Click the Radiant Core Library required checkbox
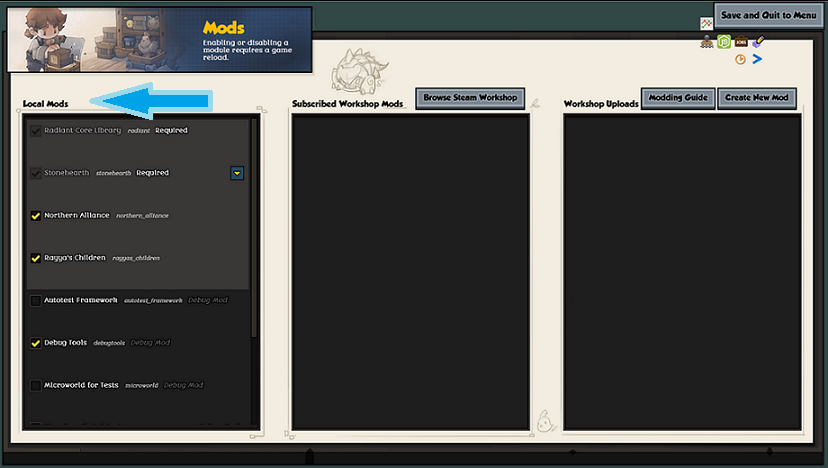 (35, 130)
